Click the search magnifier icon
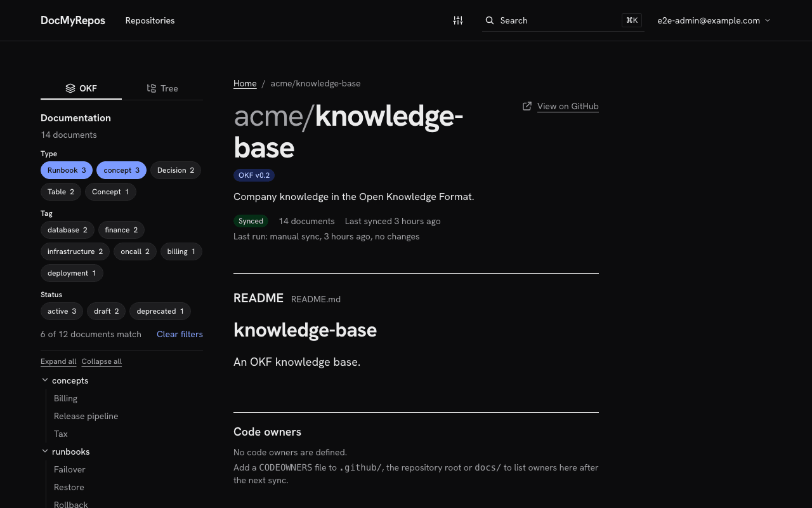This screenshot has height=508, width=812. point(490,20)
